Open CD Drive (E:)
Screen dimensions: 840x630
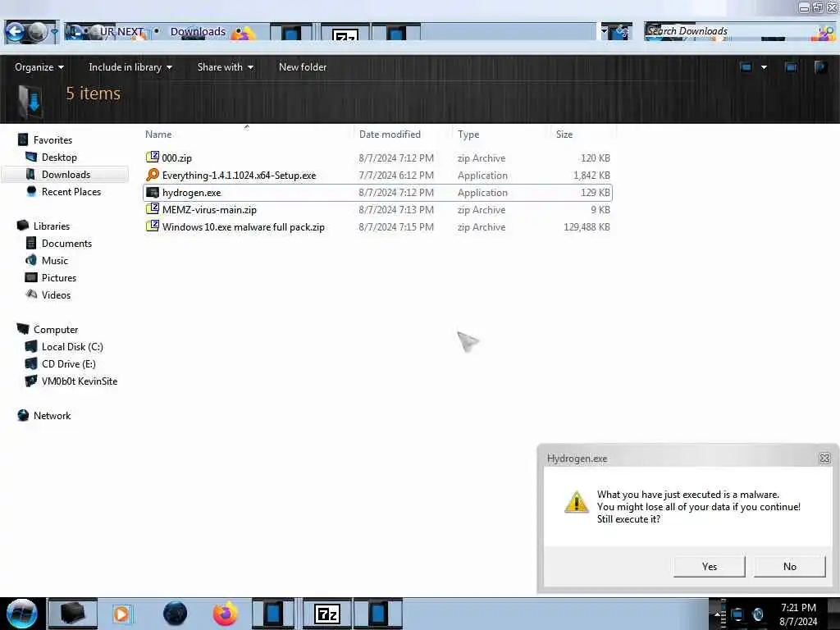pyautogui.click(x=69, y=363)
